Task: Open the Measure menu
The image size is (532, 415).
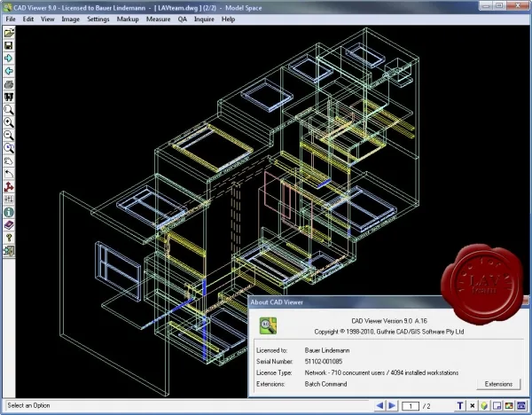Action: [159, 20]
